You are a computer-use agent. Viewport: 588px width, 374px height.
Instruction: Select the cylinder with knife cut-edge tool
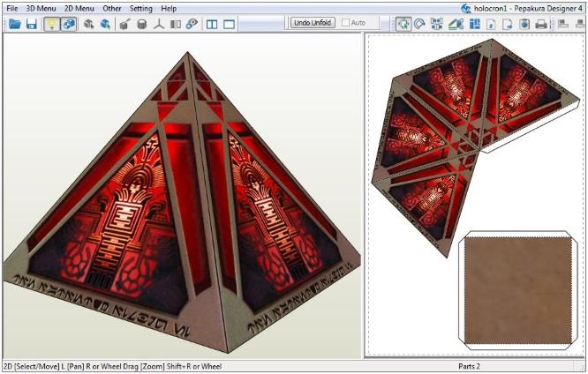point(124,24)
